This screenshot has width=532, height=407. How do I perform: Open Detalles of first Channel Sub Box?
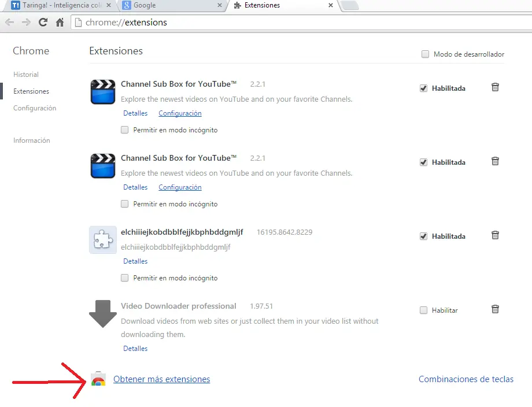pos(135,113)
